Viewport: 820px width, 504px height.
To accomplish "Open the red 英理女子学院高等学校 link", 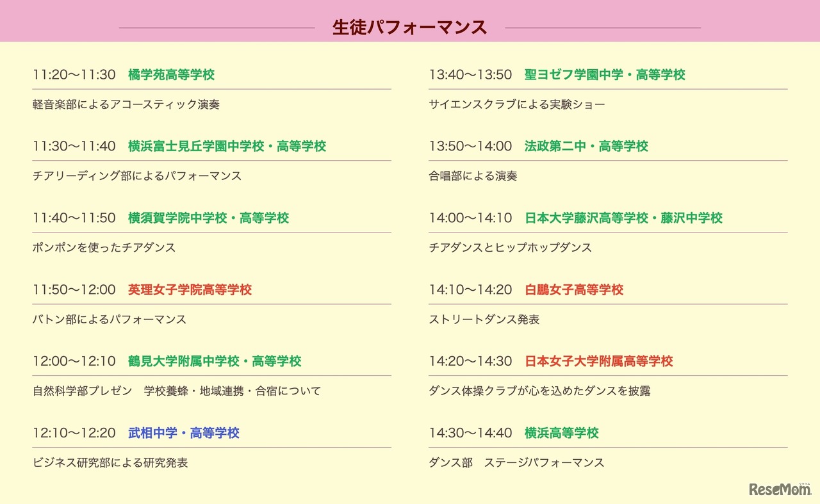I will 190,290.
